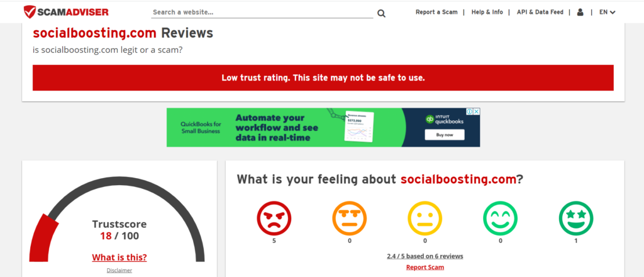Close the QuickBooks ad with X
Image resolution: width=644 pixels, height=277 pixels.
click(477, 111)
